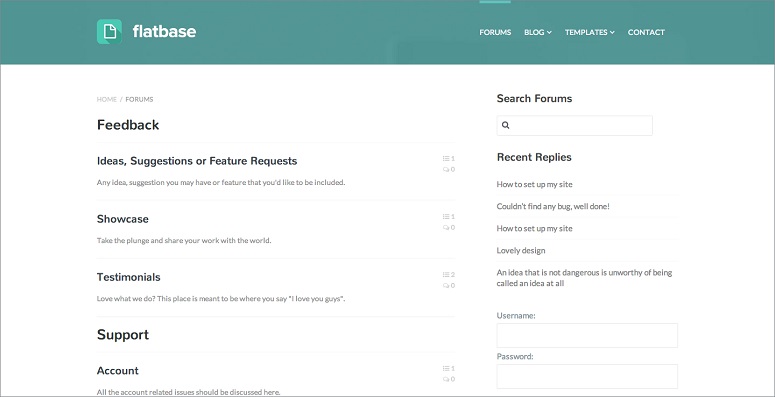This screenshot has width=775, height=397.
Task: Open the Ideas, Suggestions or Feature Requests forum
Action: point(197,161)
